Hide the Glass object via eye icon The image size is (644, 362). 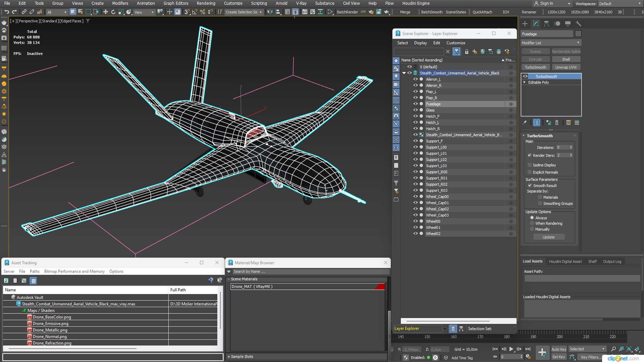coord(415,110)
